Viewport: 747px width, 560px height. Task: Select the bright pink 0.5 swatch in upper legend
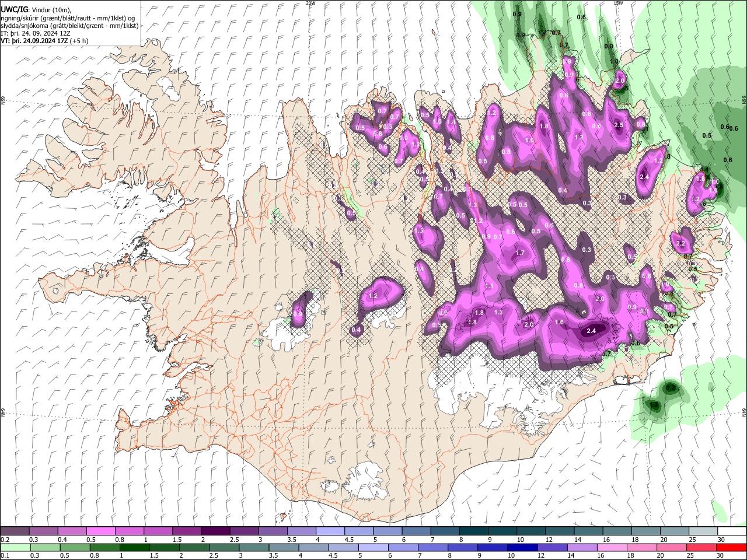click(100, 531)
